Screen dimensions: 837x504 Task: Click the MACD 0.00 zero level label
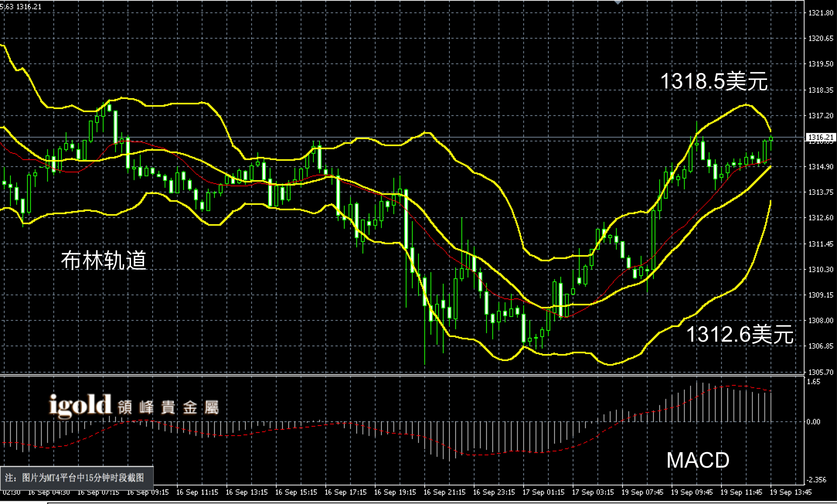[813, 422]
